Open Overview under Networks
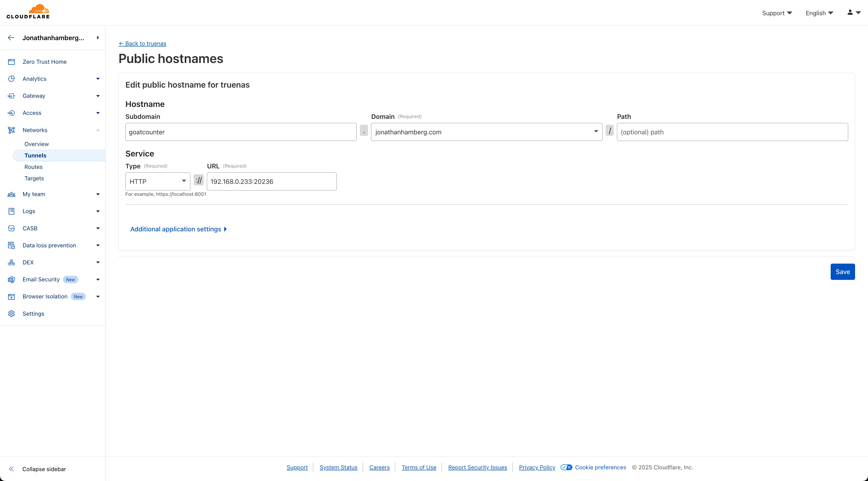This screenshot has height=481, width=868. [x=36, y=144]
